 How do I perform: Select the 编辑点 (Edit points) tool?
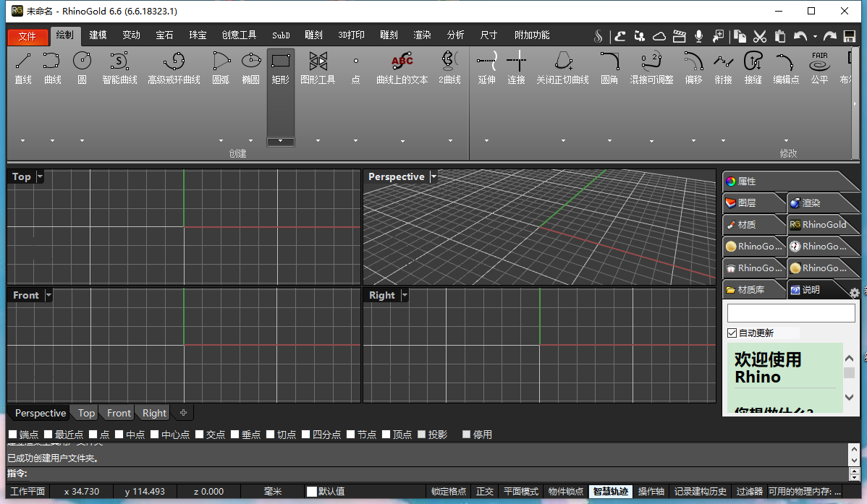click(786, 68)
